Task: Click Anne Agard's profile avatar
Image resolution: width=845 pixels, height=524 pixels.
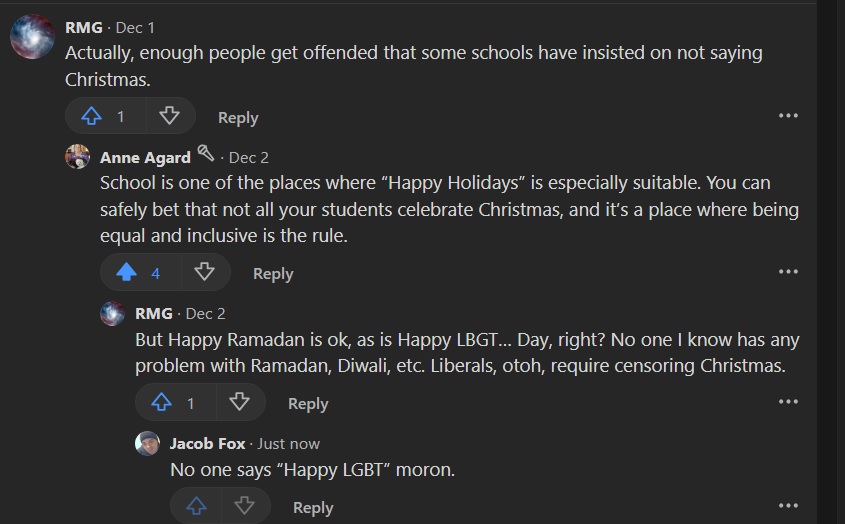Action: (x=77, y=157)
